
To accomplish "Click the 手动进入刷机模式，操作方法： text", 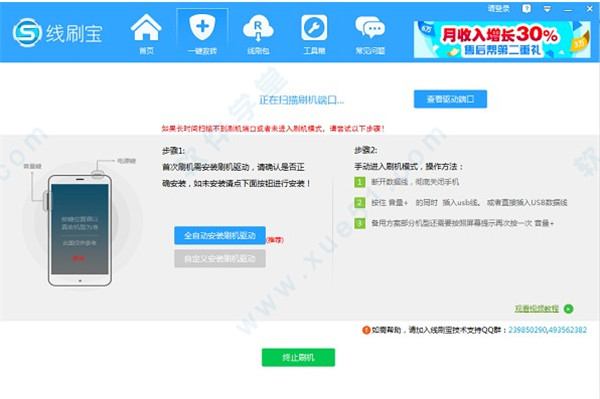I will click(x=409, y=166).
